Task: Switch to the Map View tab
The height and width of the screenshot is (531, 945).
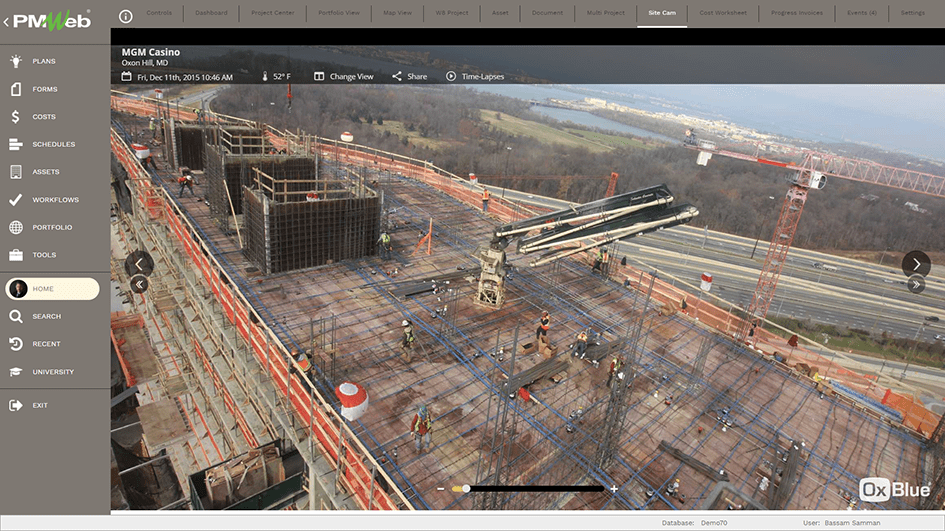Action: (397, 13)
